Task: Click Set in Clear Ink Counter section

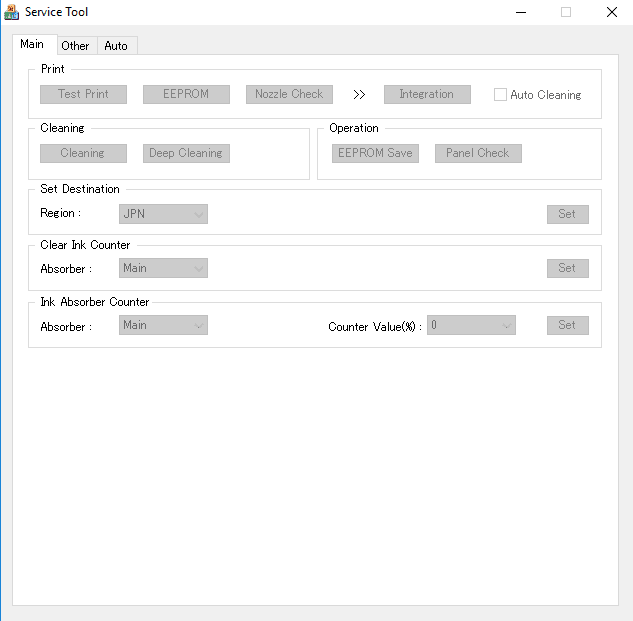Action: click(568, 268)
